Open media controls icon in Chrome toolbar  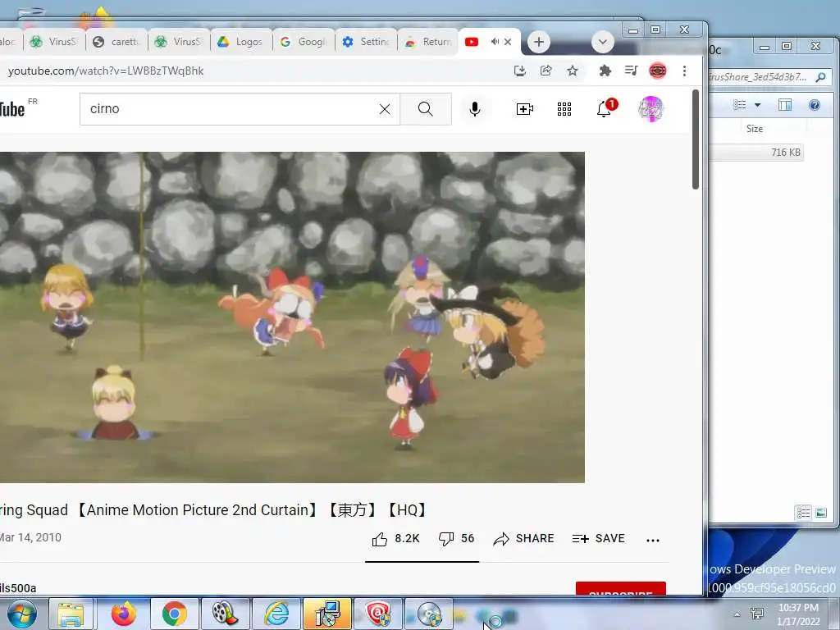pos(631,71)
